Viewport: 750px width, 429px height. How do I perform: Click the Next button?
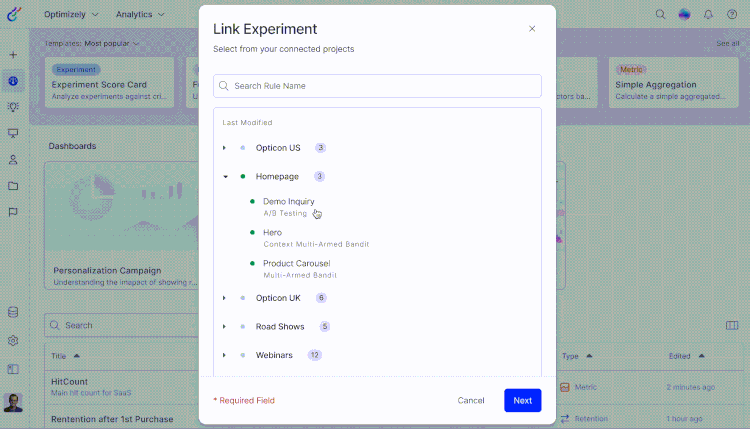pos(522,400)
